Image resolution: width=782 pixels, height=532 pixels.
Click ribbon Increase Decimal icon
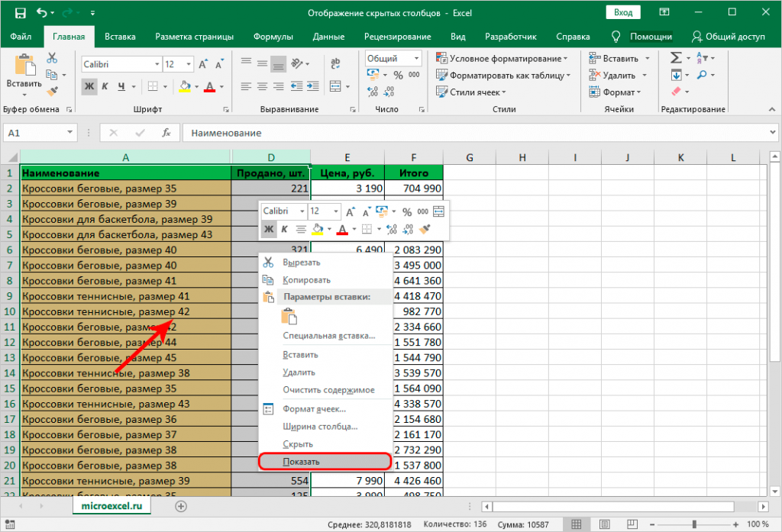click(373, 92)
